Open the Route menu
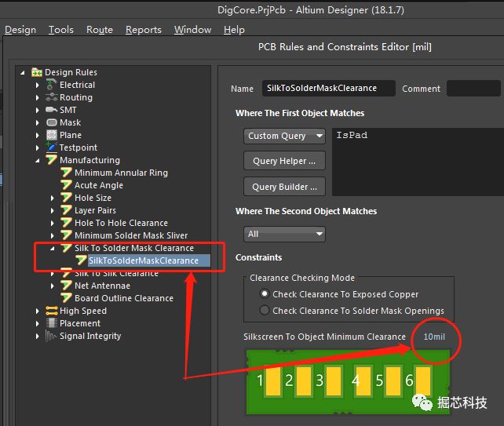 point(100,30)
